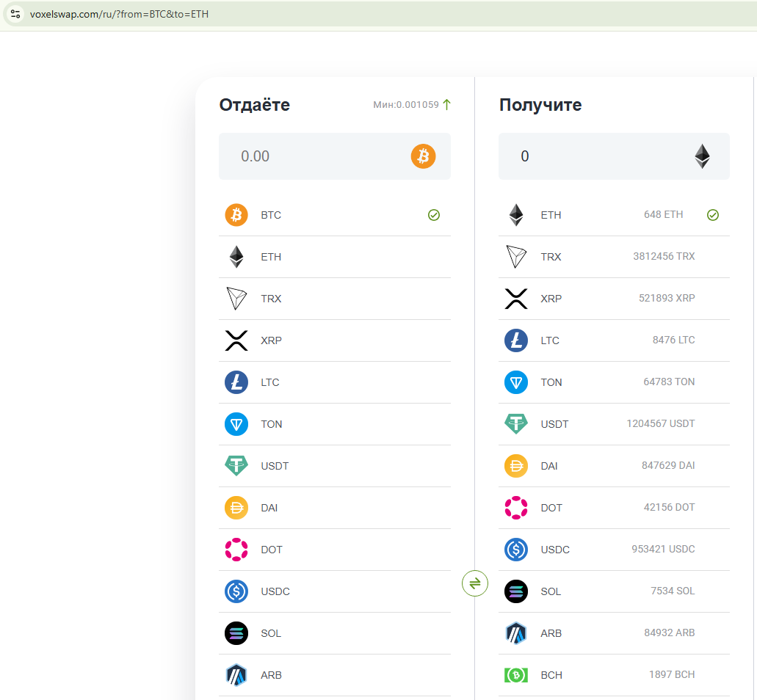
Task: Click the 42156 DOT reserve amount
Action: 669,507
